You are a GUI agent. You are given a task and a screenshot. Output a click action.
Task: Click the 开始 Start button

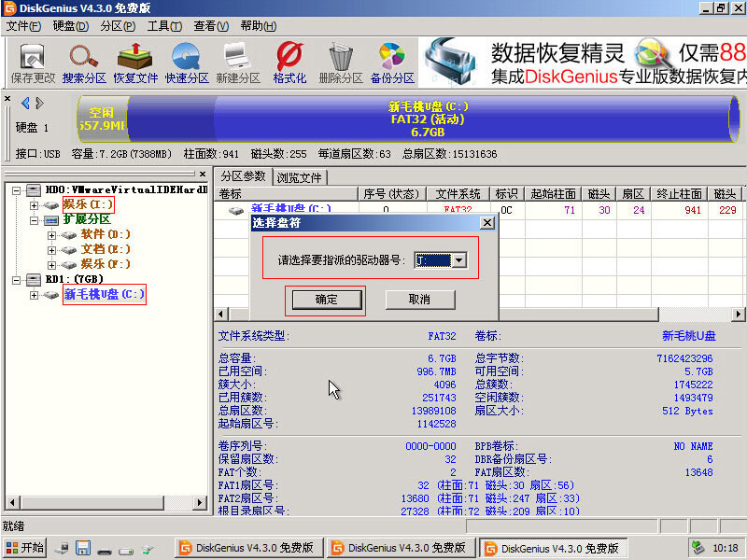25,548
